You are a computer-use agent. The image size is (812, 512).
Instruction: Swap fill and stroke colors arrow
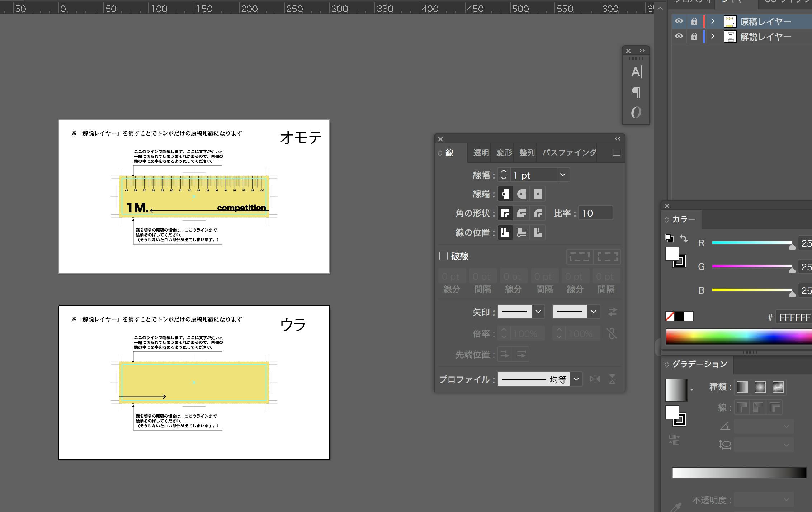[x=684, y=238]
